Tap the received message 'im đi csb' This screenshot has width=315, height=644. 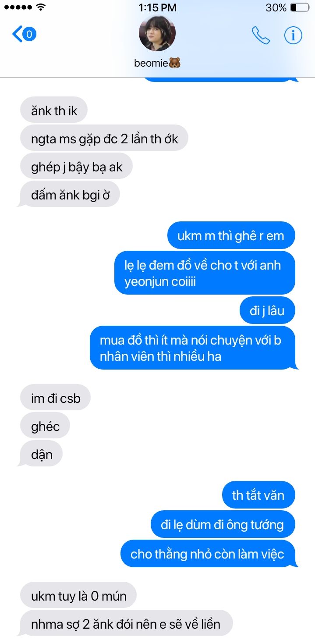(55, 398)
